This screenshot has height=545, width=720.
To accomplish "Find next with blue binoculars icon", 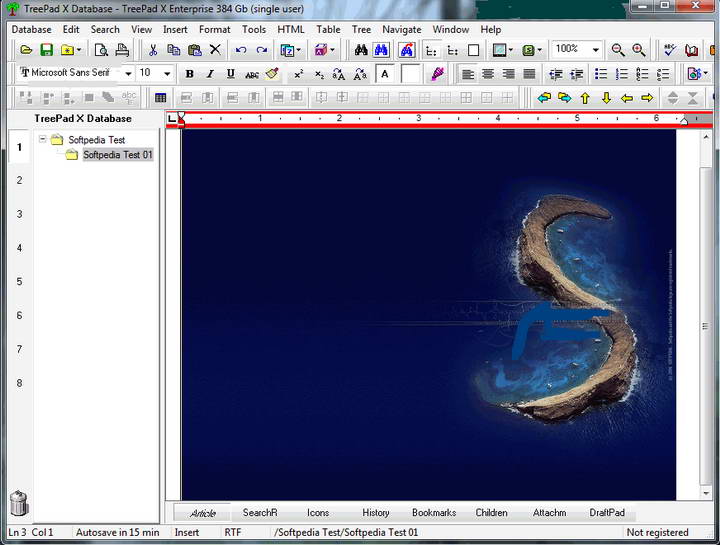I will pos(381,50).
